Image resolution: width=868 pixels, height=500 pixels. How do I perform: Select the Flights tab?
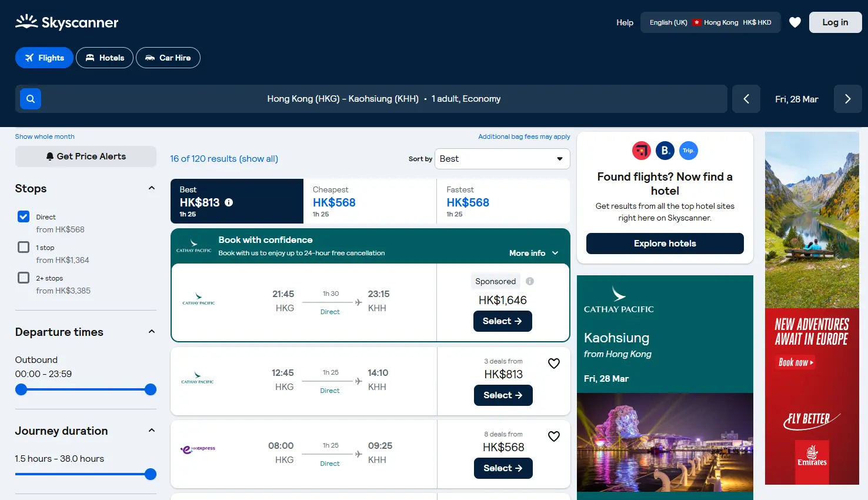click(44, 58)
